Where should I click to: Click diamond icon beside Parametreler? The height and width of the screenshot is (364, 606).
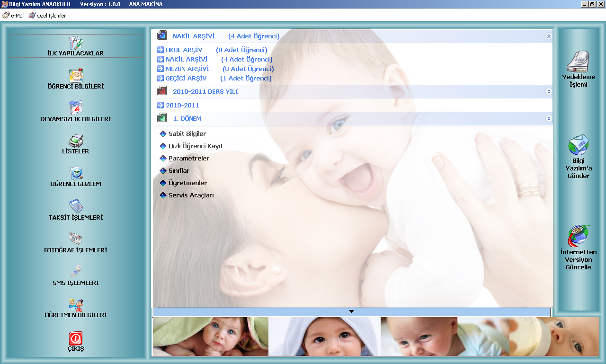point(163,159)
